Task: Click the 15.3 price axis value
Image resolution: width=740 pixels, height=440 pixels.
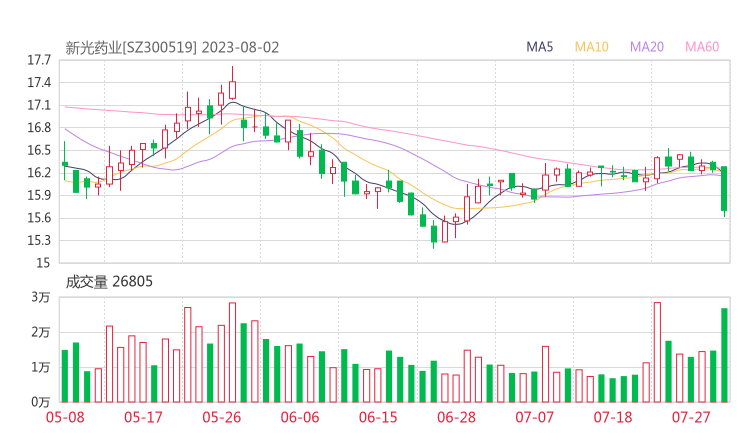Action: [39, 241]
